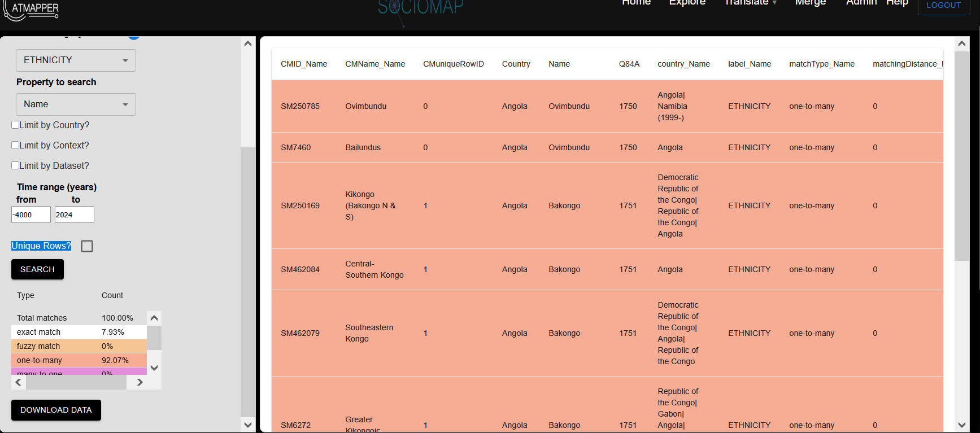Screen dimensions: 980x433
Task: Click match stats table scroll-down arrow
Action: click(154, 368)
